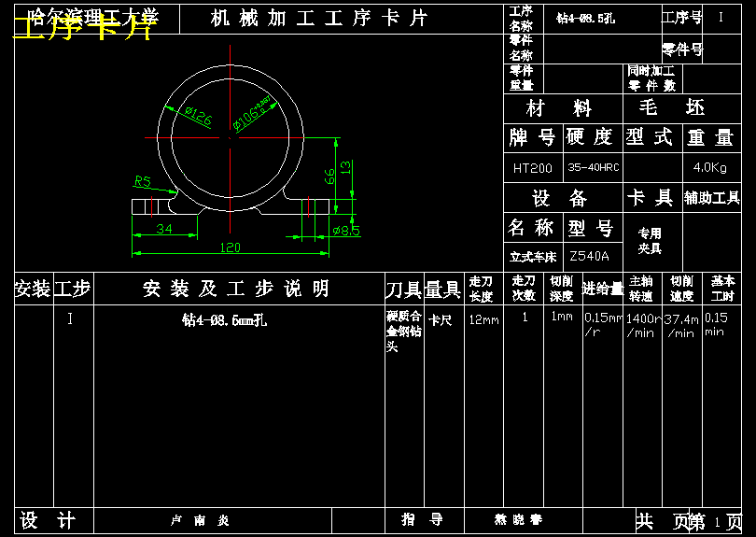Image resolution: width=756 pixels, height=537 pixels.
Task: Select the 66 vertical dimension
Action: (x=329, y=177)
